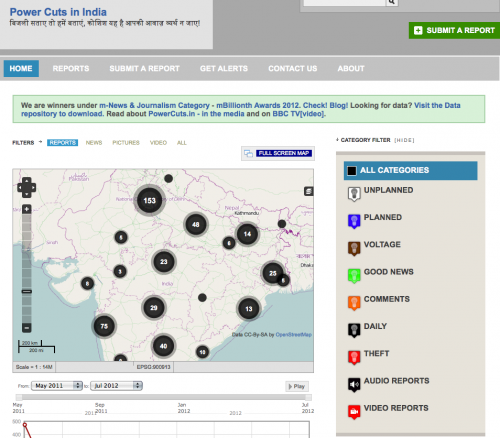Image resolution: width=500 pixels, height=438 pixels.
Task: Select the brown Voltage category icon
Action: click(x=354, y=248)
